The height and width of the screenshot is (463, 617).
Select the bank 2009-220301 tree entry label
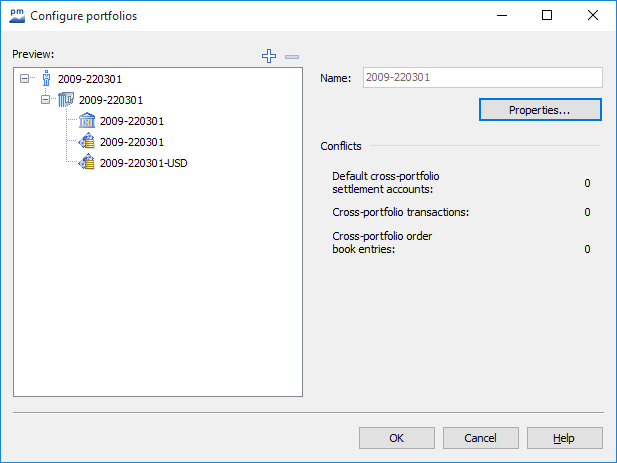(x=132, y=121)
